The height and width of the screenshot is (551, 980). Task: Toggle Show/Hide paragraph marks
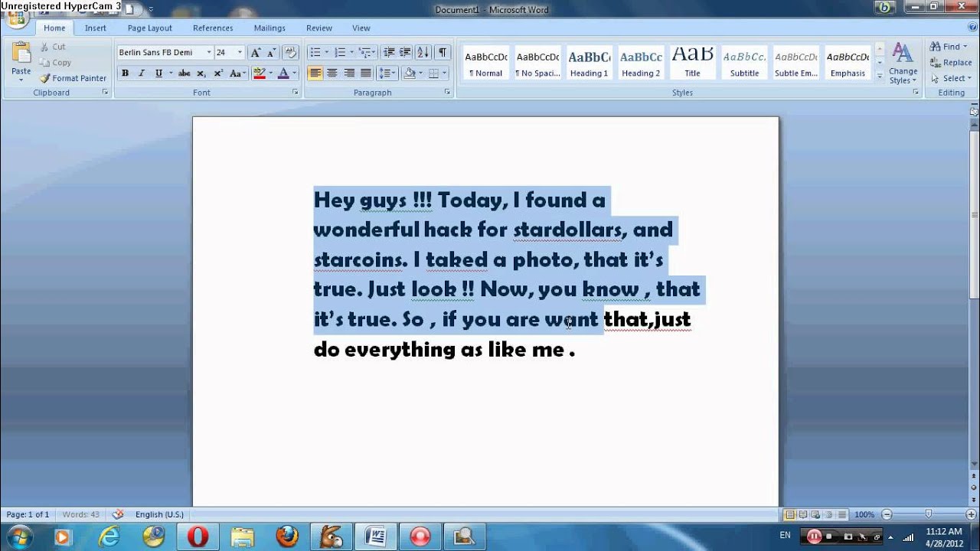[443, 52]
